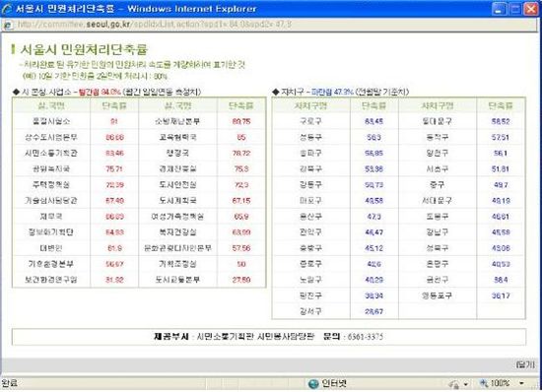This screenshot has height=392, width=542.
Task: Click the 57.56 rate value
Action: 241,248
